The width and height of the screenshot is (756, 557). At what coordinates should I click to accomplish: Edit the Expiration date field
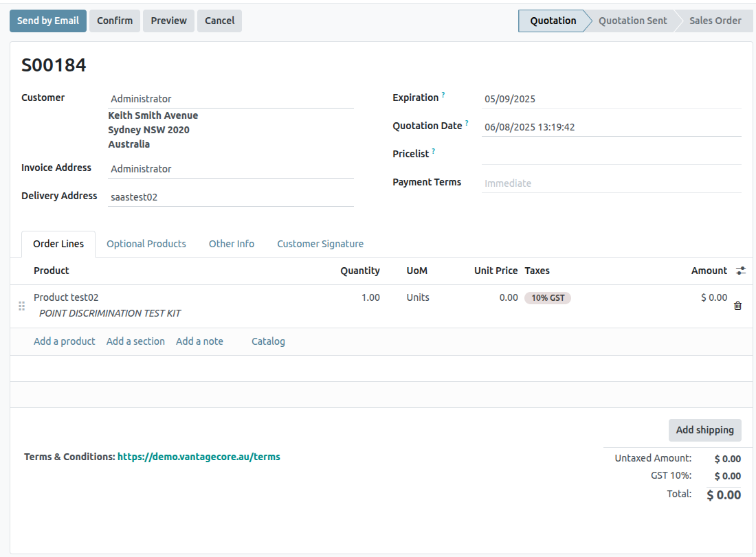pos(610,99)
